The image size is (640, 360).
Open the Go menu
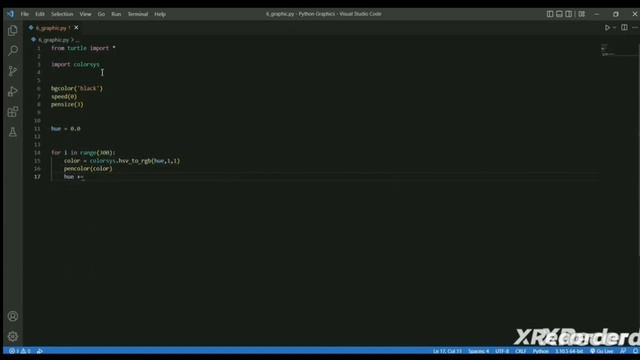coord(101,14)
